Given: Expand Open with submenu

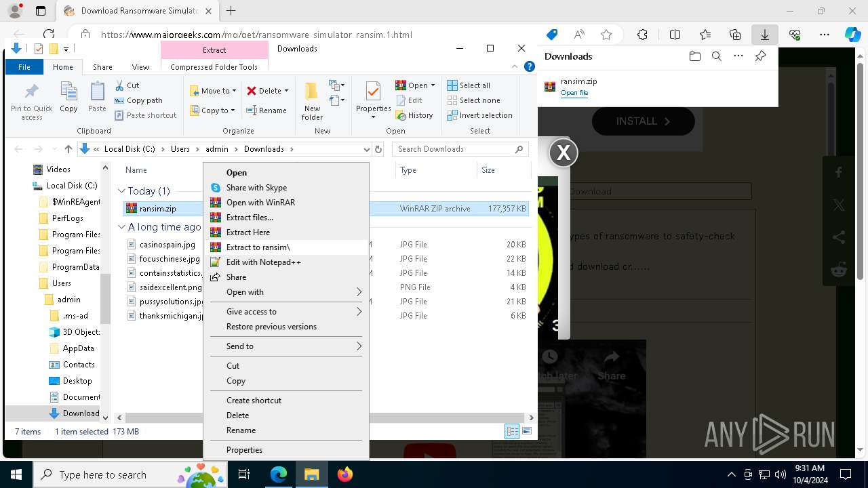Looking at the screenshot, I should [285, 292].
